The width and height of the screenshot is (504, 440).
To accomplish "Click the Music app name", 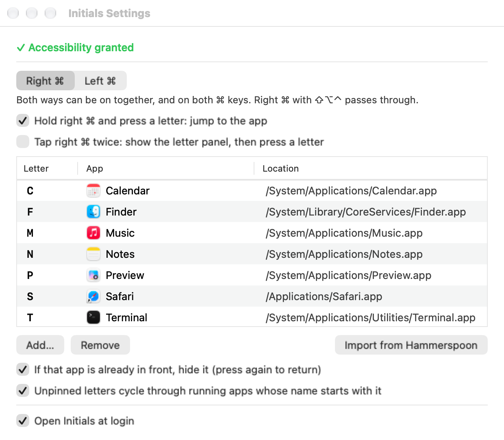I will click(x=120, y=233).
